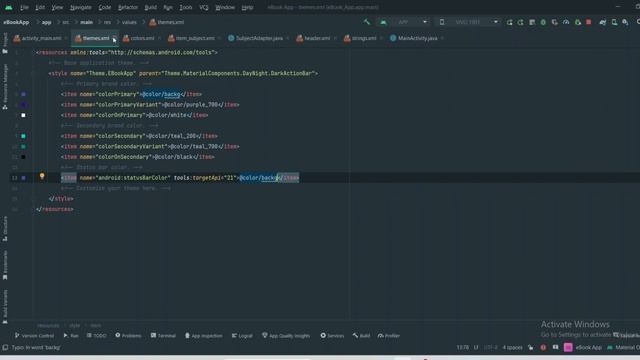This screenshot has width=640, height=360.
Task: Click the yellow intention lightbulb icon
Action: point(42,176)
